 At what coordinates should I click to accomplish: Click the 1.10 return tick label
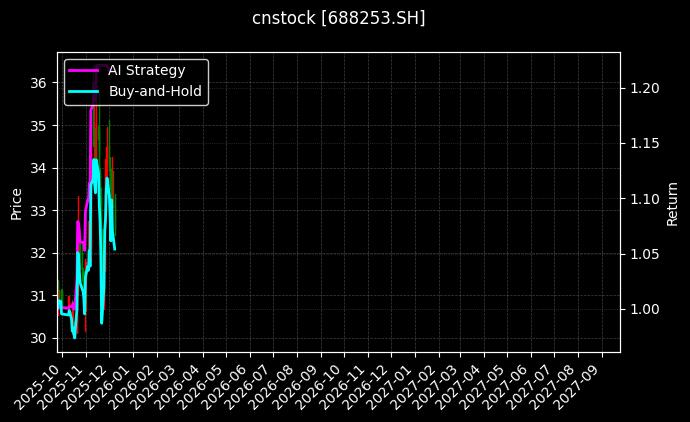pyautogui.click(x=644, y=200)
